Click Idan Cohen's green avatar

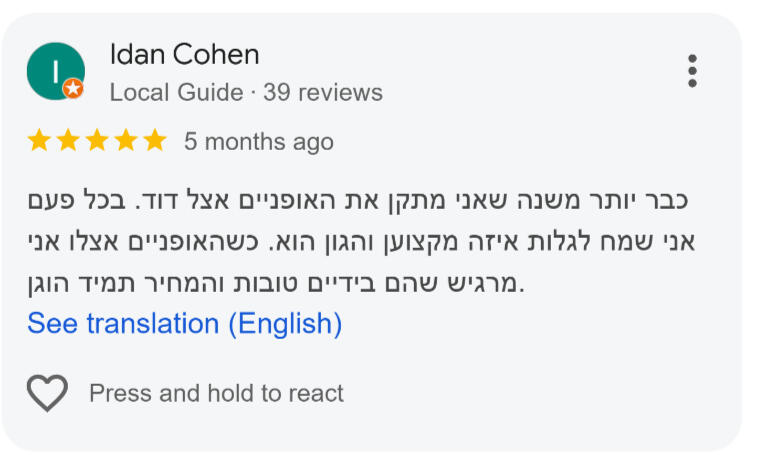pyautogui.click(x=56, y=71)
